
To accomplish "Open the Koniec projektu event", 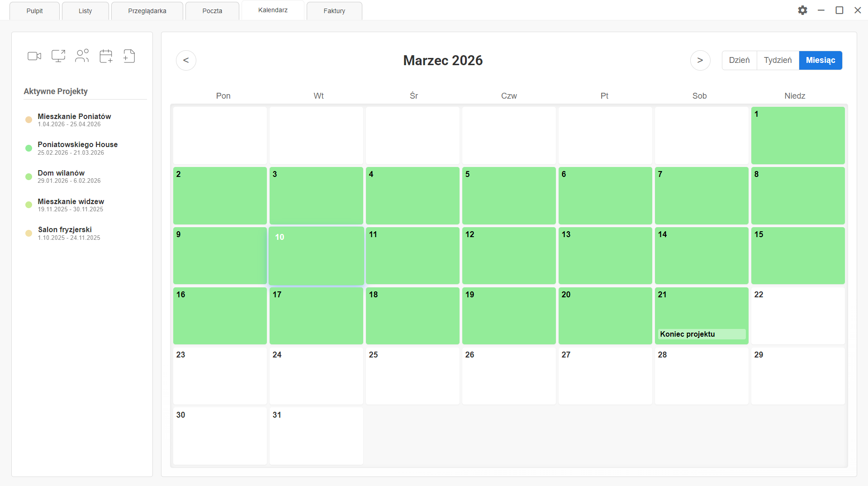I will coord(701,334).
